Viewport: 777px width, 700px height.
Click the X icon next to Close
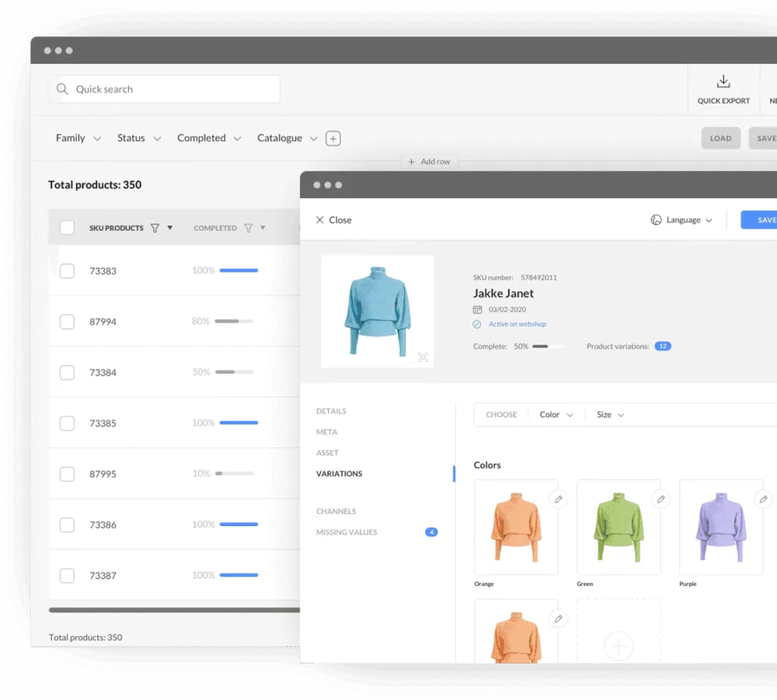[x=320, y=219]
